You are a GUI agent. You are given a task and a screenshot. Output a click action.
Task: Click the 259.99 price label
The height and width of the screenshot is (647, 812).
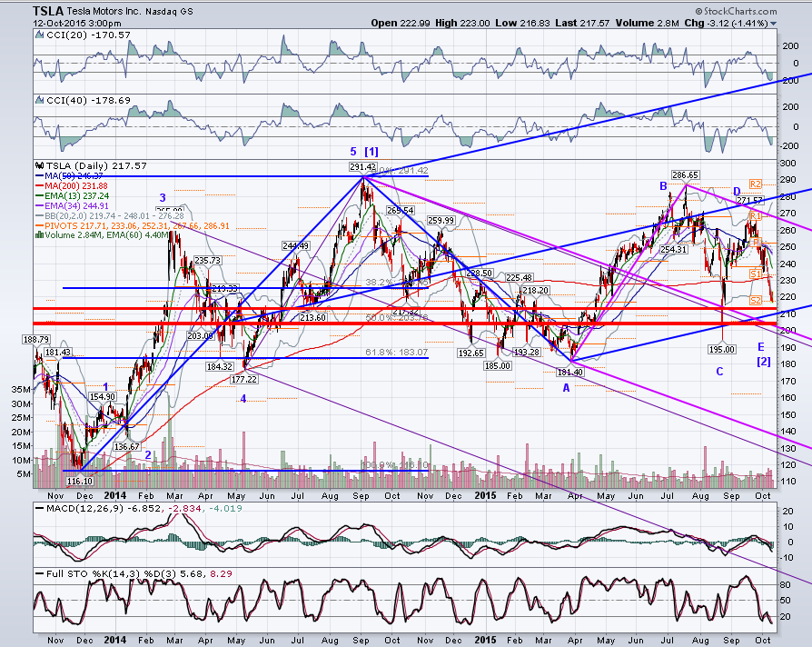coord(441,220)
